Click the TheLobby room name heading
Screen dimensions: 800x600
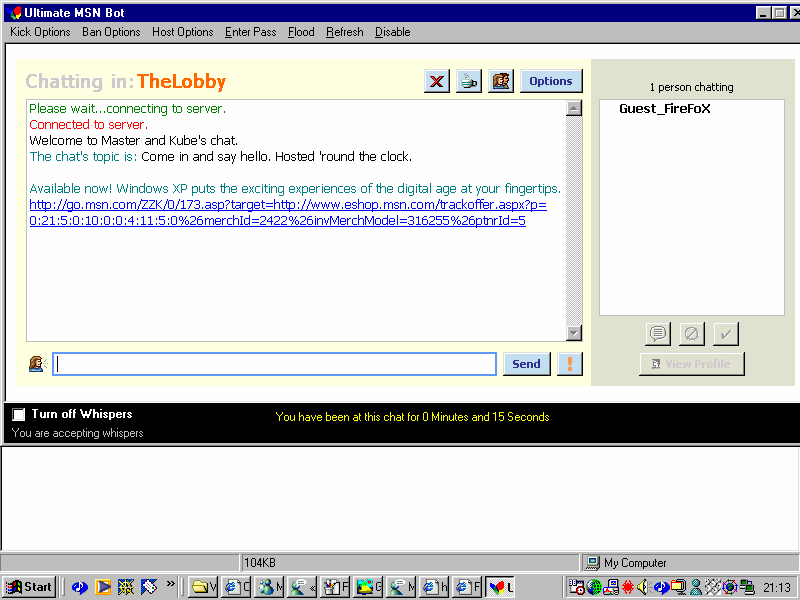(181, 82)
